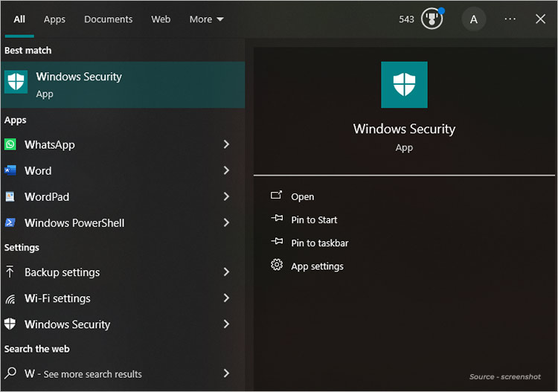558x392 pixels.
Task: Open Windows Security under Settings text
Action: [67, 324]
